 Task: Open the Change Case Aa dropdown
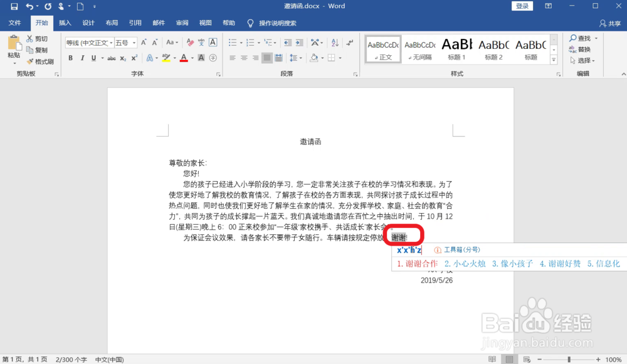pos(172,43)
